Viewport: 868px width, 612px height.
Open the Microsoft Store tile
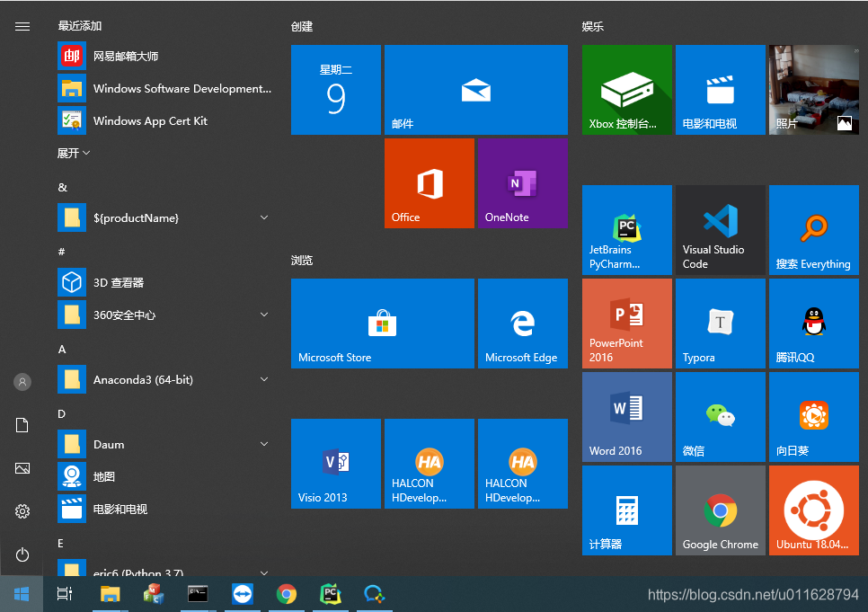point(383,324)
